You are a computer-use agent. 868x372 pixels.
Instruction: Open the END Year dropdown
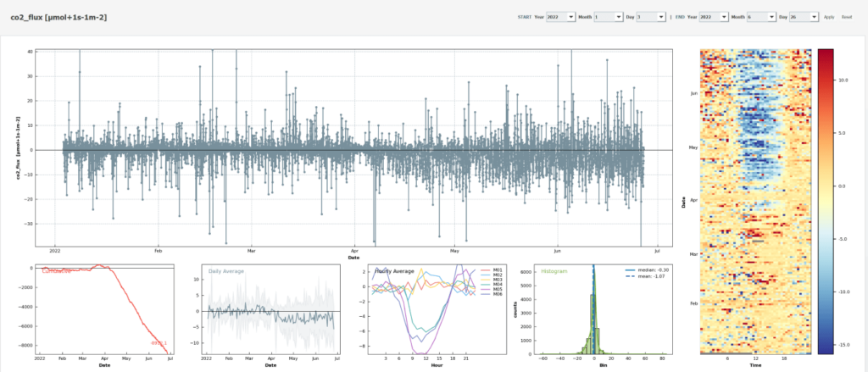coord(714,17)
